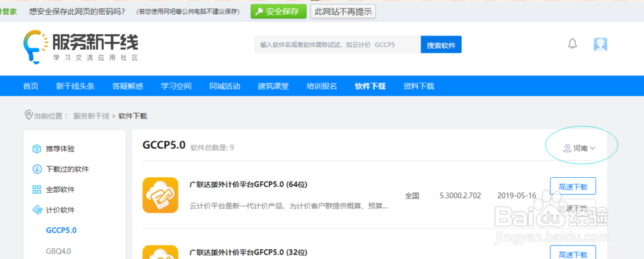Open 广联达援外计价平台GFCP5.0 (32位) title

coord(249,252)
